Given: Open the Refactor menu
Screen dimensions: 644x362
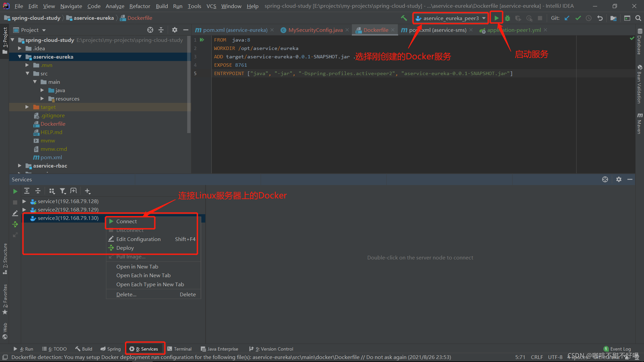Looking at the screenshot, I should click(140, 6).
